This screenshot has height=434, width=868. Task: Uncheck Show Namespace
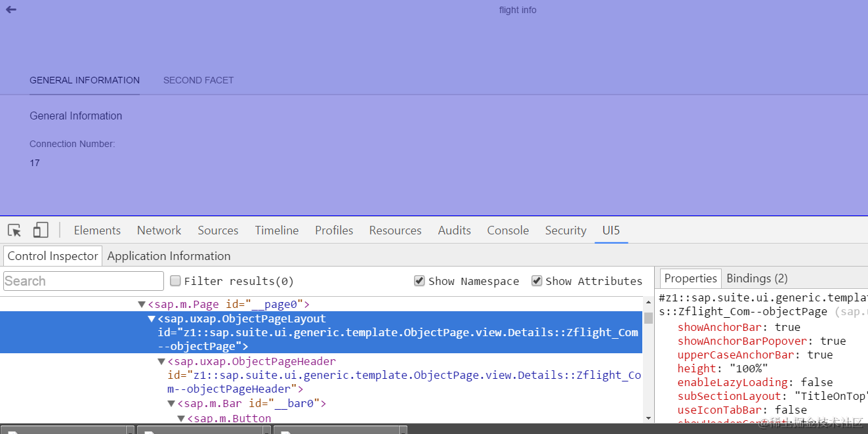click(x=419, y=281)
